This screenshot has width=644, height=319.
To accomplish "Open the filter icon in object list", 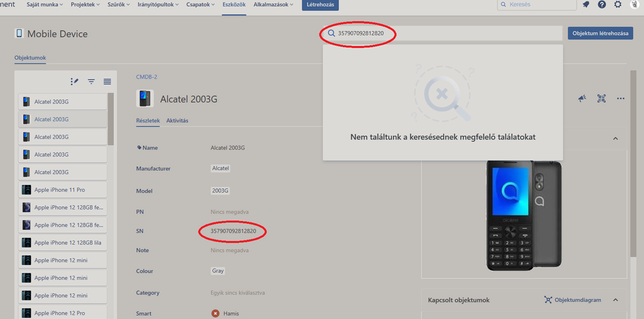I will (91, 82).
